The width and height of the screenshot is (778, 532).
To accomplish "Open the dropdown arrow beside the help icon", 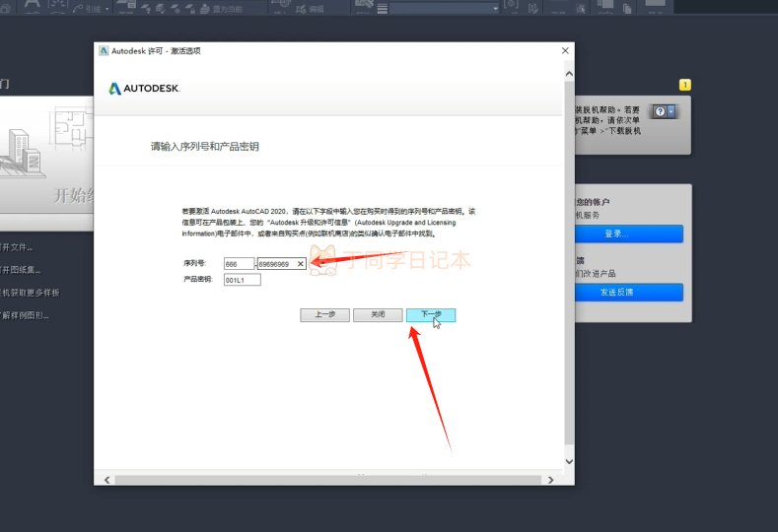I will 672,111.
